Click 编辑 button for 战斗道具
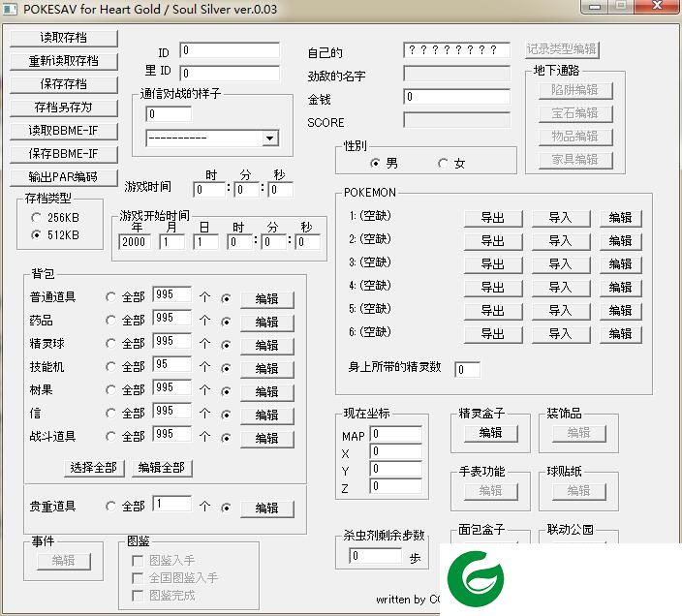Viewport: 682px width, 616px height. coord(267,438)
